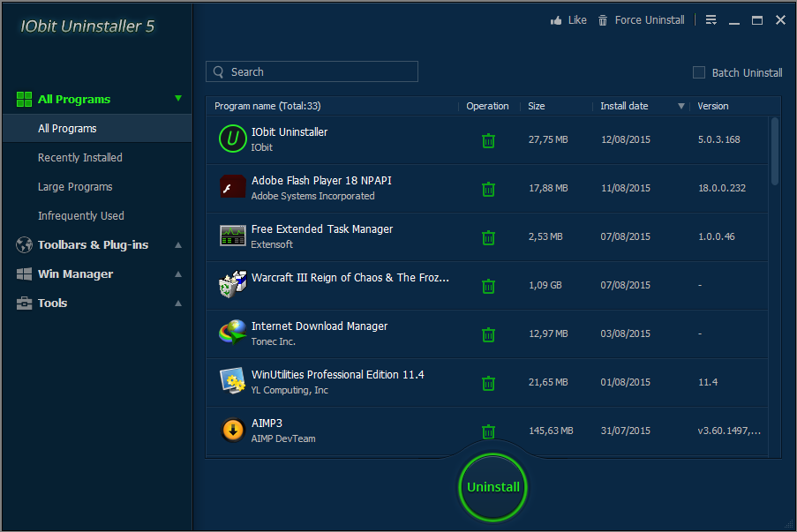Select the WinUtilities Professional Edition 11.4 name
The width and height of the screenshot is (797, 532).
pyautogui.click(x=337, y=374)
